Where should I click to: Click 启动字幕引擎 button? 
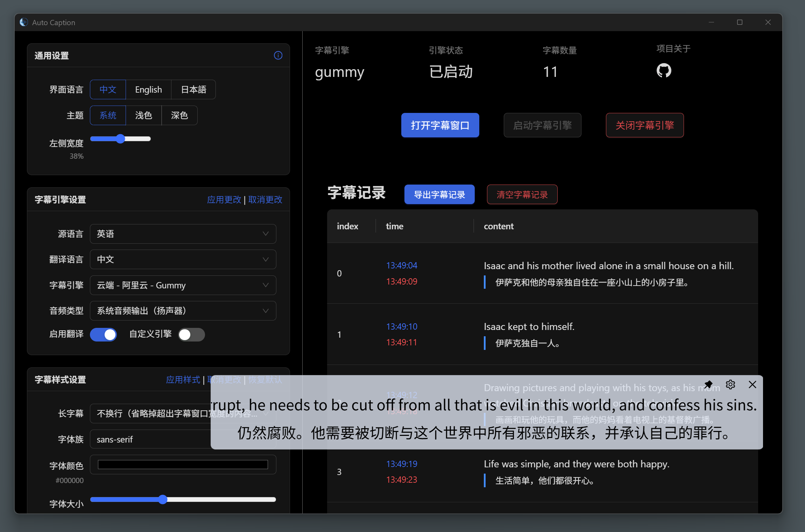click(542, 125)
